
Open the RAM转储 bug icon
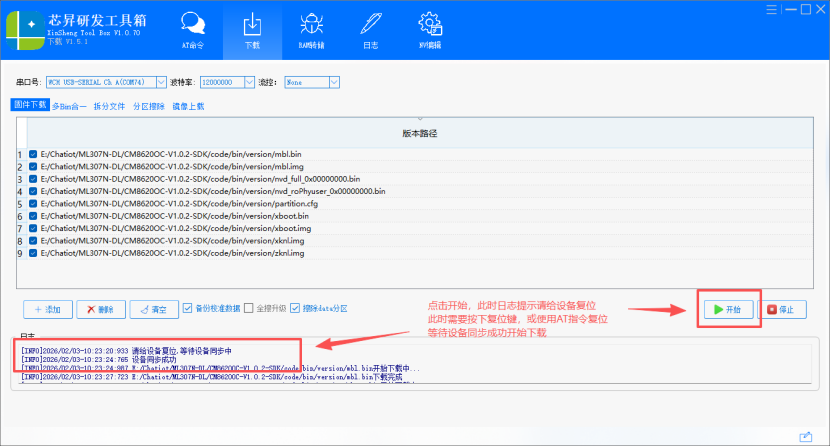(x=313, y=29)
